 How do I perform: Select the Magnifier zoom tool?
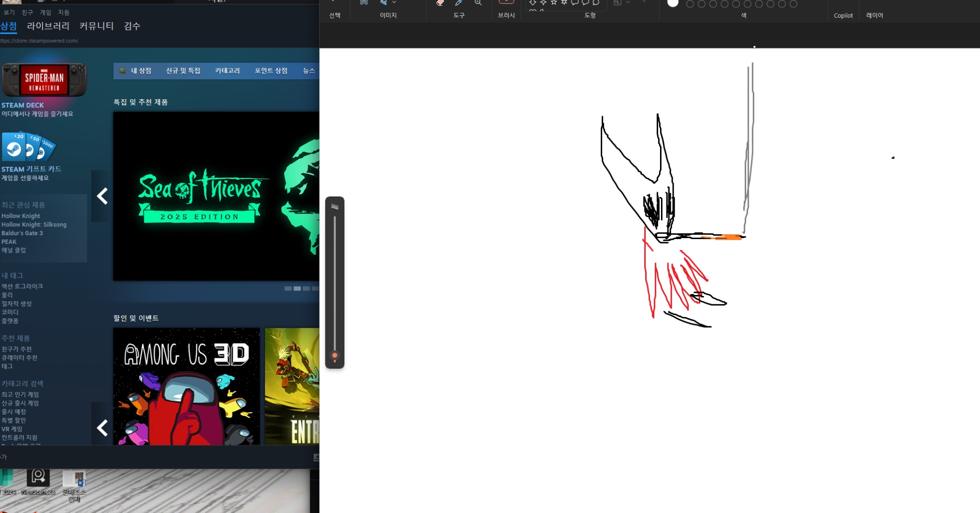[x=478, y=3]
